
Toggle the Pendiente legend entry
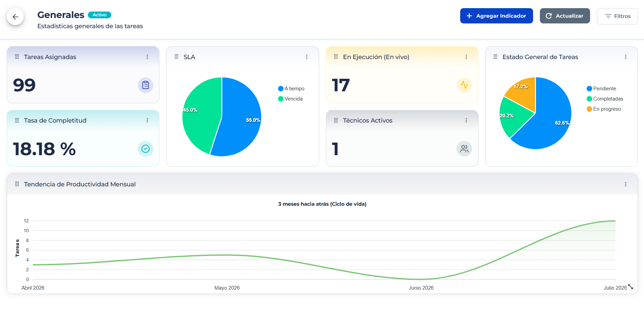[601, 89]
